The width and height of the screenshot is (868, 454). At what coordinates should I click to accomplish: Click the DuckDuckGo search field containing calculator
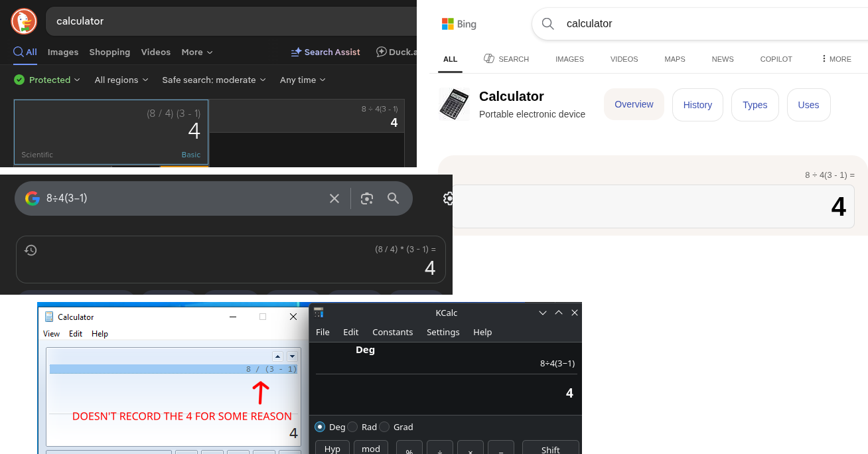tap(231, 21)
